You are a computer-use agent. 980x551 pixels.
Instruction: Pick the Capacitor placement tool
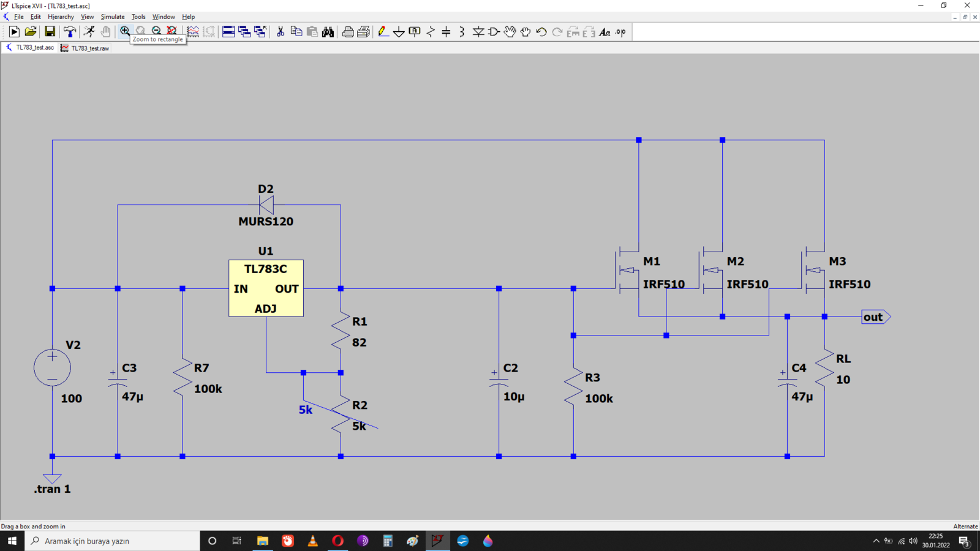pos(447,32)
